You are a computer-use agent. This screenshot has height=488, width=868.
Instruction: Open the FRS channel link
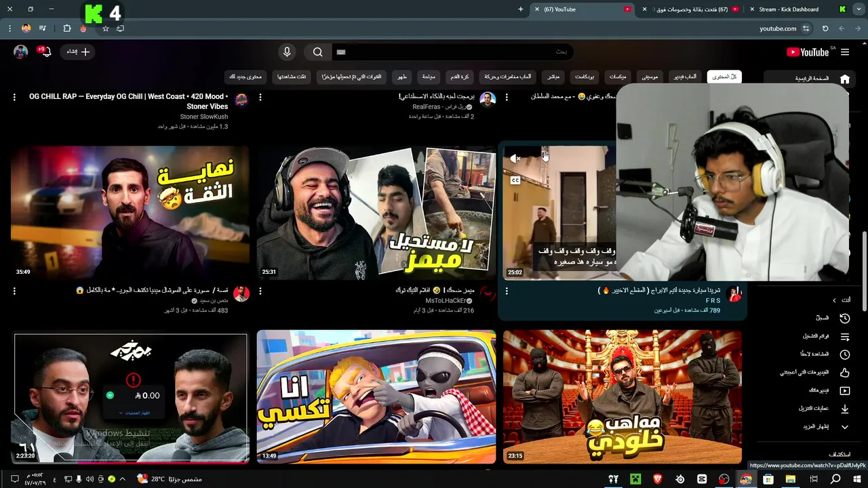tap(713, 300)
